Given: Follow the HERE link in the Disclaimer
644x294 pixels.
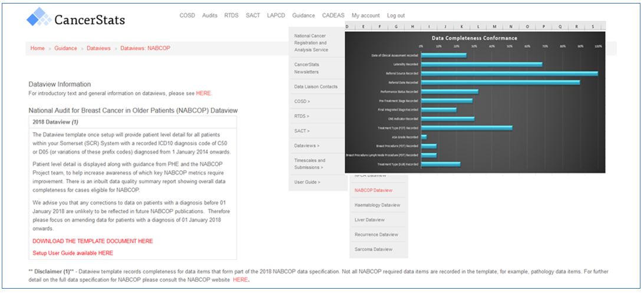Looking at the screenshot, I should [x=240, y=280].
